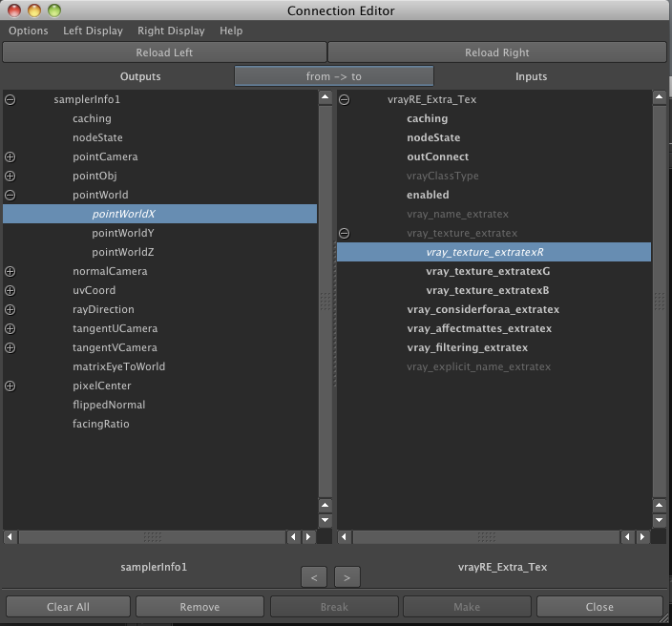Click the Remove button

pyautogui.click(x=199, y=607)
